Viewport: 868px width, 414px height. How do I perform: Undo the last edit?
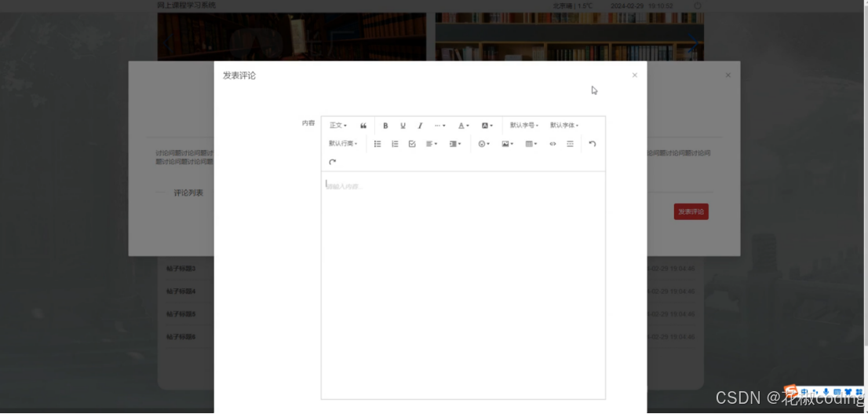pyautogui.click(x=593, y=144)
